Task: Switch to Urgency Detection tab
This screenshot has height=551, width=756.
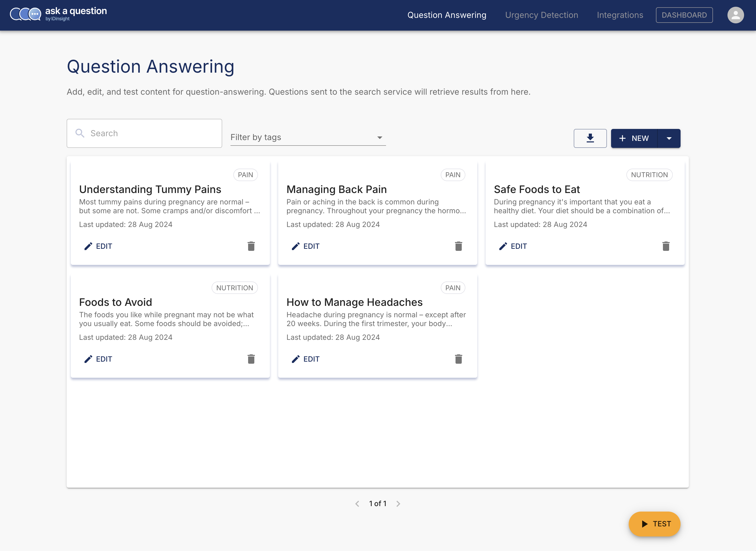Action: (x=541, y=15)
